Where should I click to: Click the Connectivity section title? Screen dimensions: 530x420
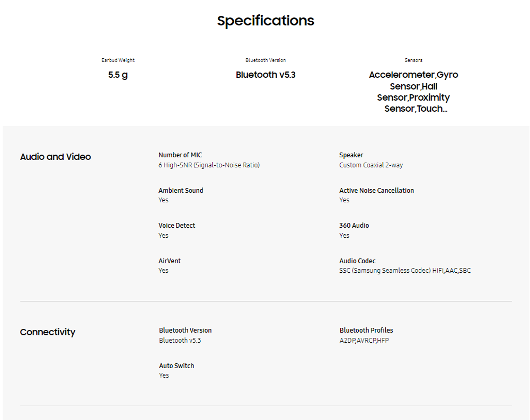[48, 332]
